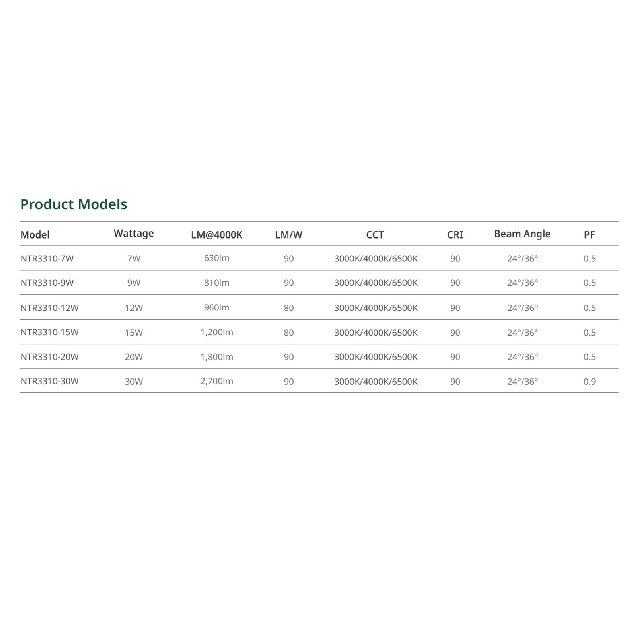Viewport: 644px width, 644px height.
Task: Select the 0.9 power factor value
Action: click(x=589, y=382)
